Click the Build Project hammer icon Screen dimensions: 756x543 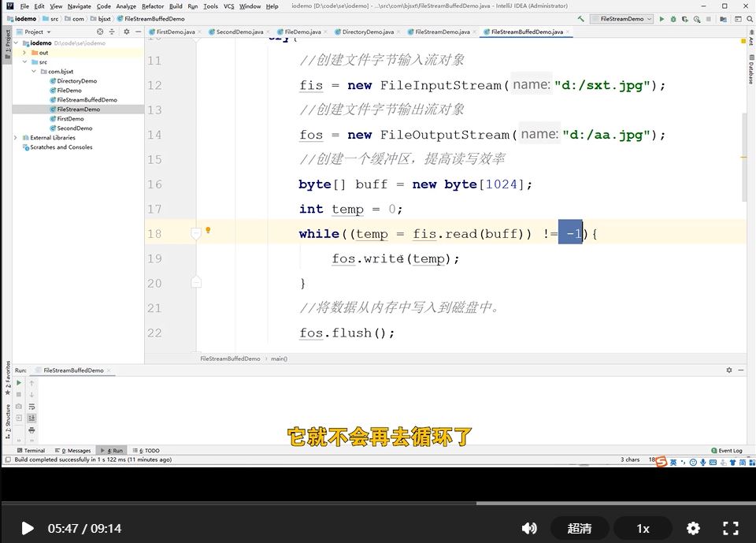tap(581, 19)
